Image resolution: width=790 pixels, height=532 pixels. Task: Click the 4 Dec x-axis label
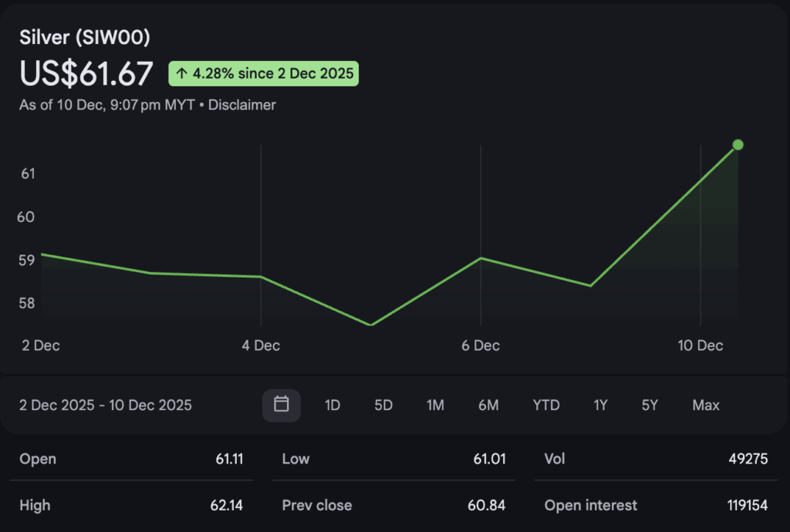[261, 345]
